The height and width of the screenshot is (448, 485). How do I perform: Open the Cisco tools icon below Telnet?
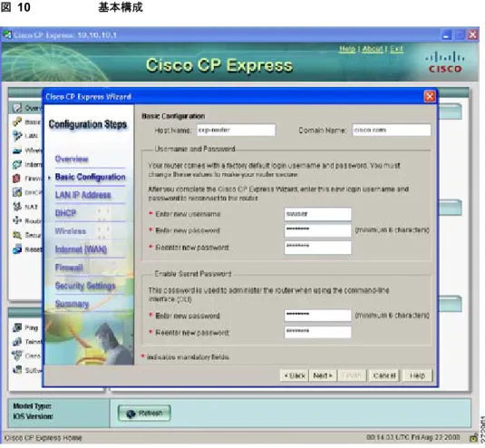click(x=17, y=355)
